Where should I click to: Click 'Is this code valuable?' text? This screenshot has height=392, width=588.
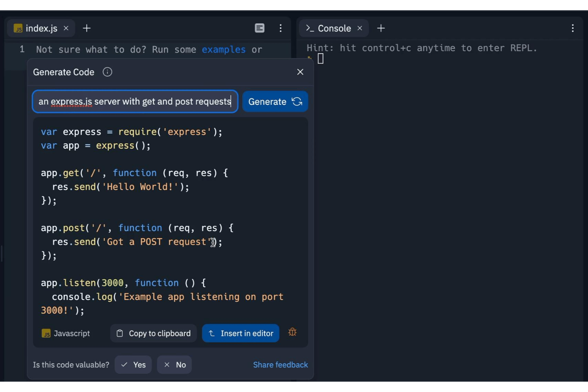(x=71, y=365)
